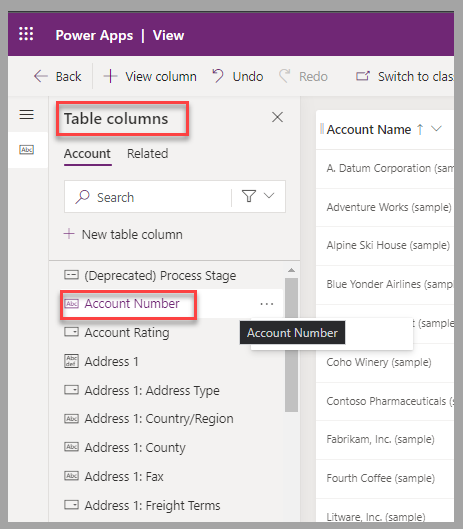This screenshot has height=529, width=463.
Task: Click the Undo toolbar icon
Action: pos(218,76)
